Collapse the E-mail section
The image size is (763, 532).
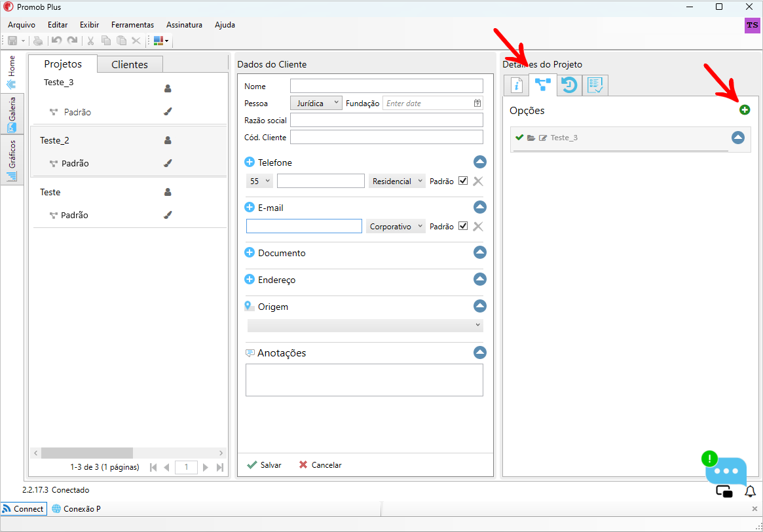pos(480,207)
